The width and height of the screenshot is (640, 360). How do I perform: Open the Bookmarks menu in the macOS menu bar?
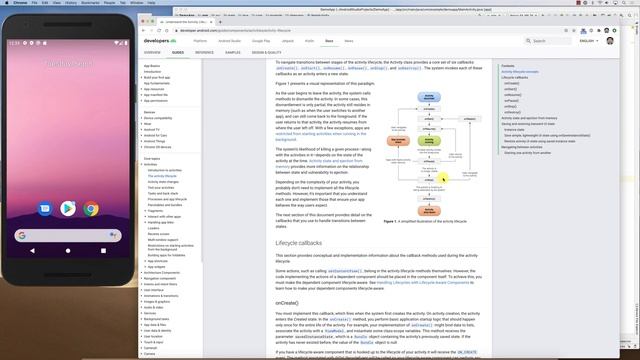[x=90, y=2]
